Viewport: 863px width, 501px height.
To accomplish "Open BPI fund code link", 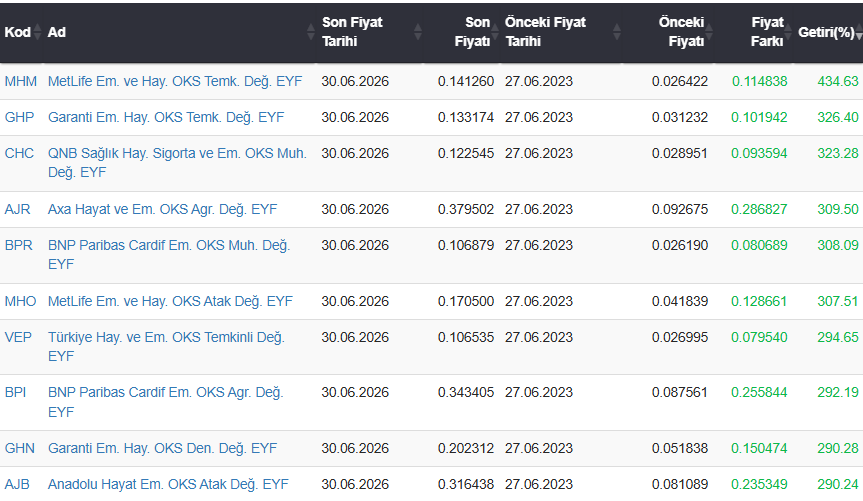I will click(15, 392).
